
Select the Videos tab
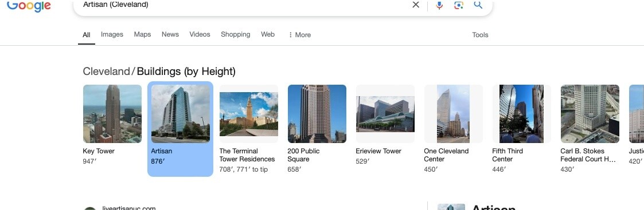pos(200,34)
